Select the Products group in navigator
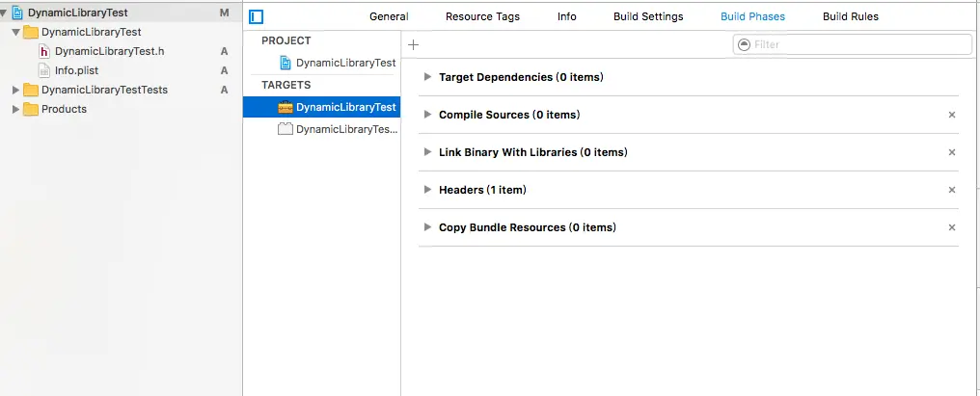The image size is (980, 396). point(64,109)
